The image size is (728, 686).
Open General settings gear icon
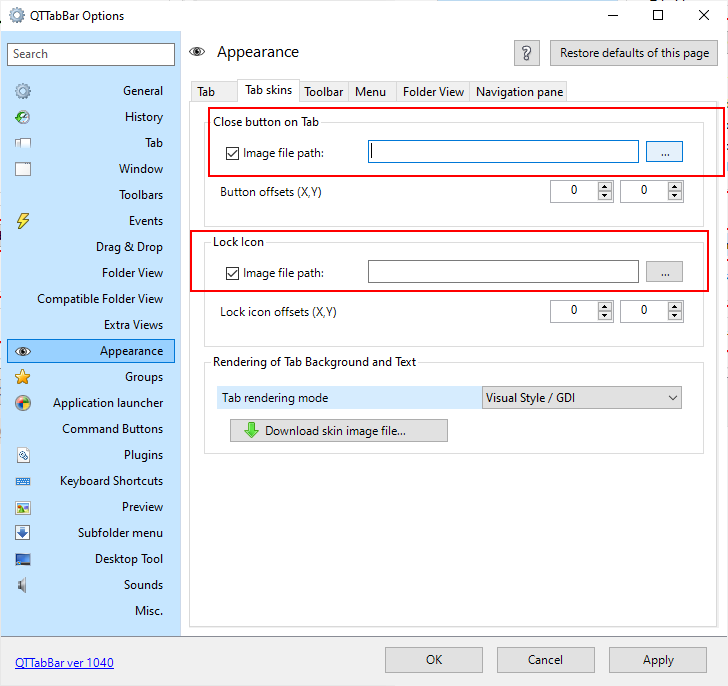(23, 91)
